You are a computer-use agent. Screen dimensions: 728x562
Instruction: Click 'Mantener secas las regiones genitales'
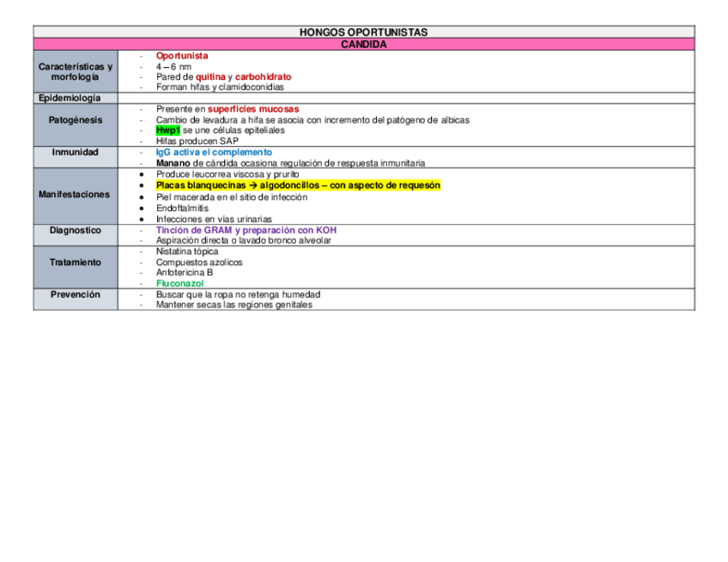[234, 305]
